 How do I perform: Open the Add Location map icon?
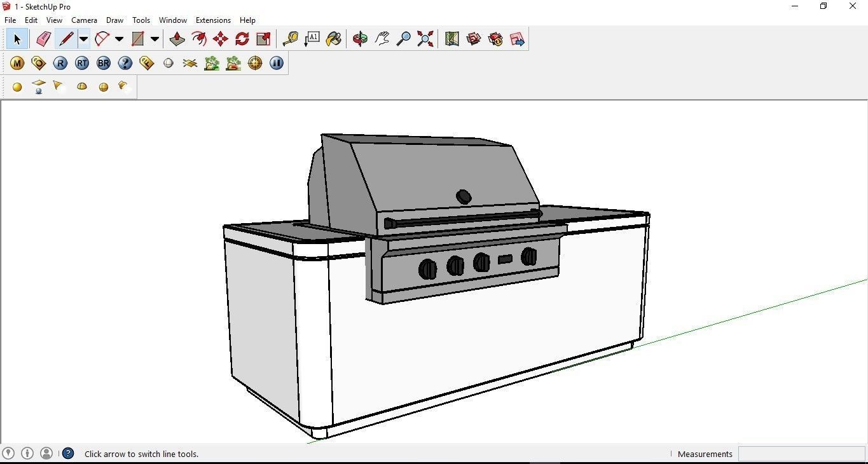[452, 39]
